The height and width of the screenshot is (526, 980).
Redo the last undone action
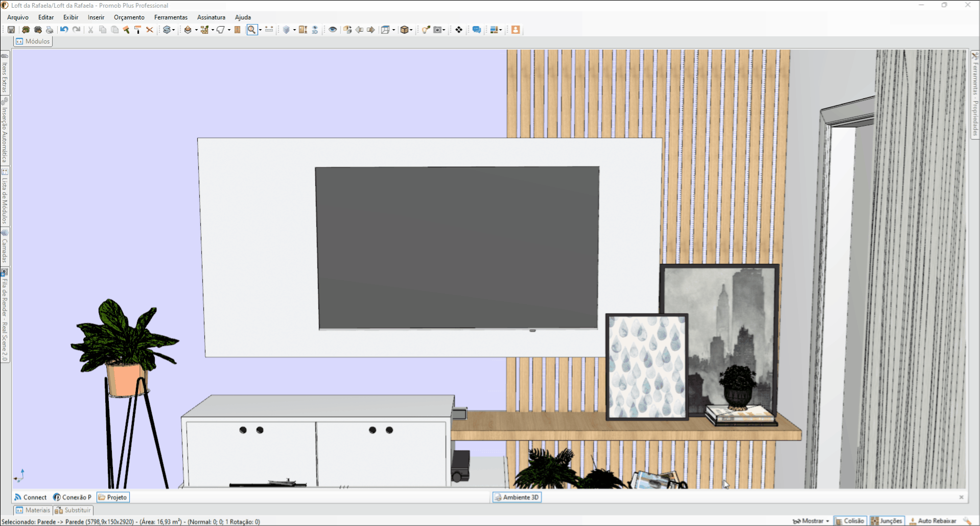pos(76,30)
